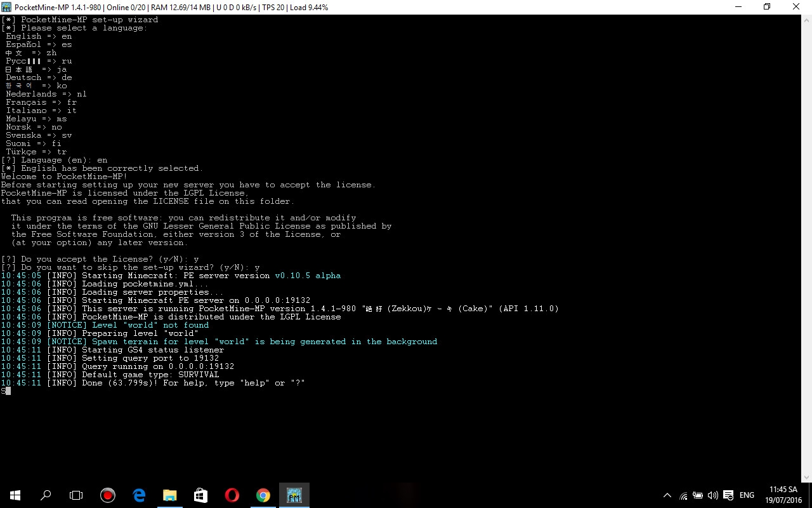Click the "Norsk => no" line

pyautogui.click(x=34, y=127)
